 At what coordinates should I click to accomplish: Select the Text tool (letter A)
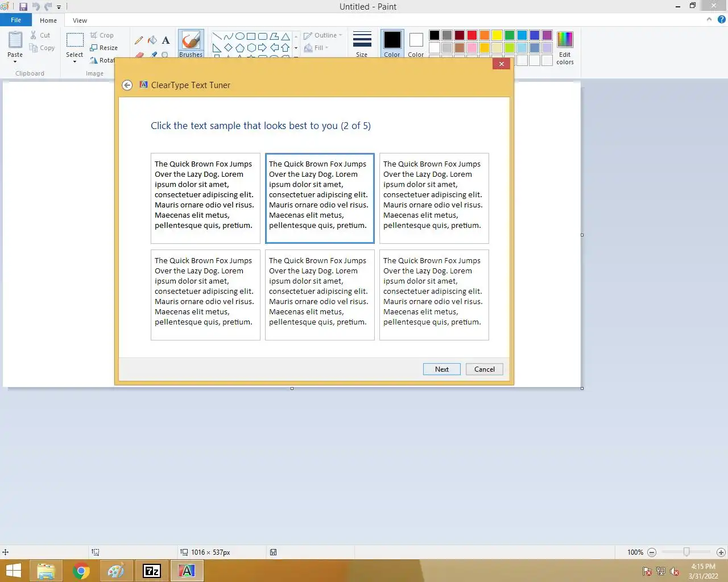pos(166,40)
